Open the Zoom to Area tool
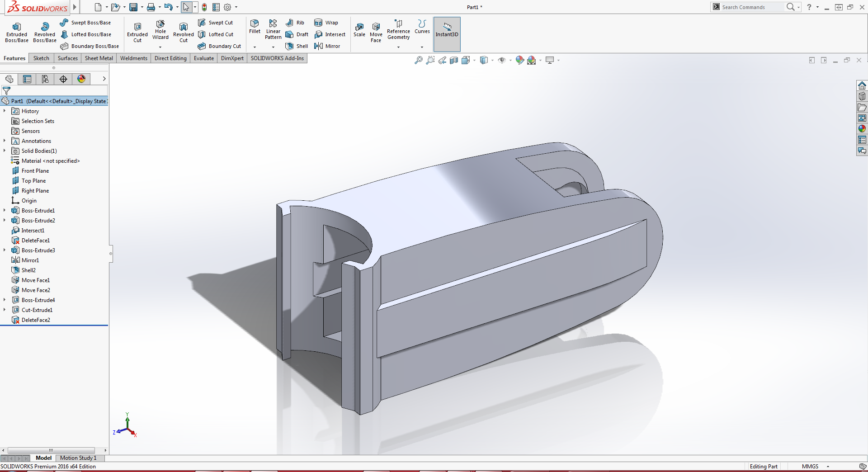 [430, 60]
